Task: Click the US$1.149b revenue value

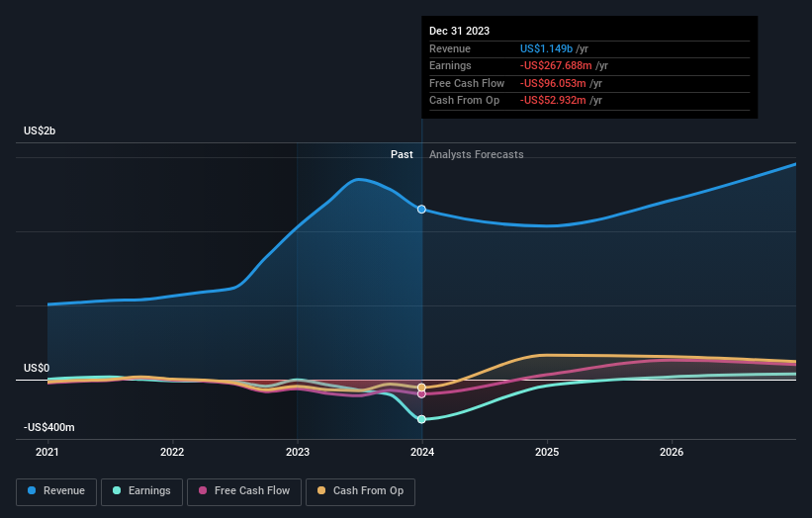Action: [x=546, y=48]
